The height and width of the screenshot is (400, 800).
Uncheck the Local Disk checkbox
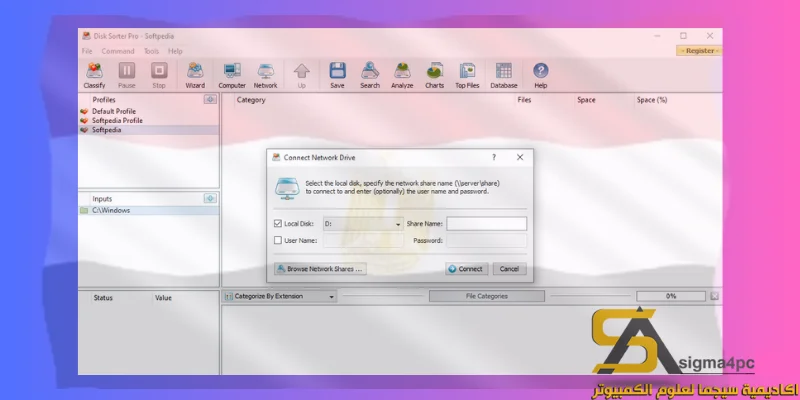(x=278, y=223)
